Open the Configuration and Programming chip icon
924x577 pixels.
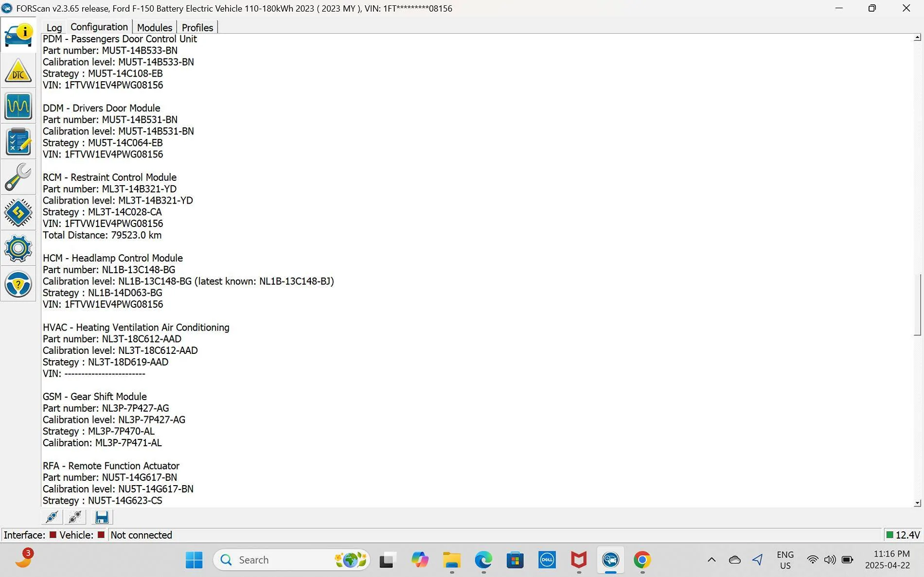tap(18, 212)
